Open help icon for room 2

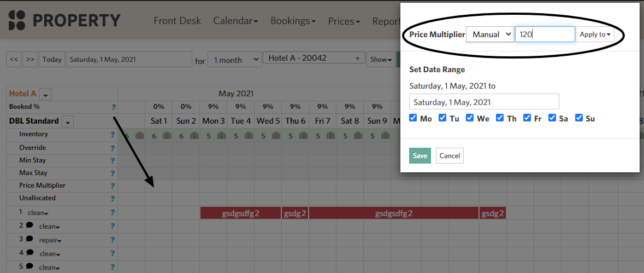point(112,226)
